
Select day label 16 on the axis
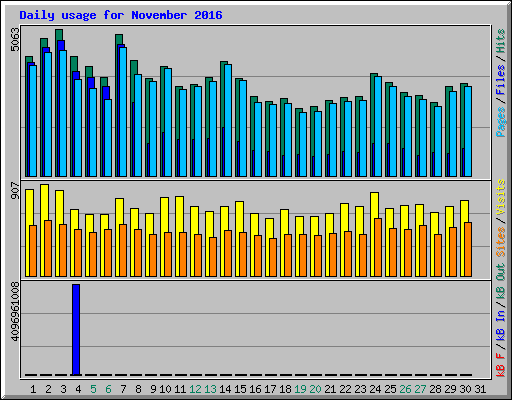point(255,389)
